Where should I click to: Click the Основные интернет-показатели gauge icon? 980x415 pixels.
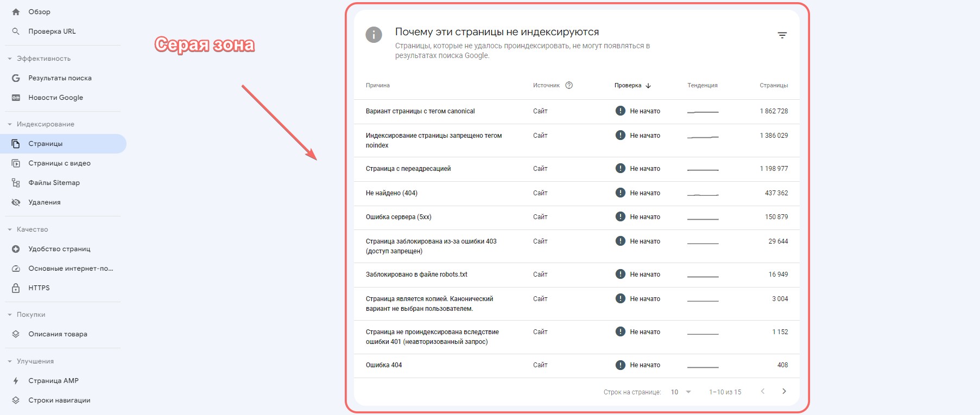click(16, 269)
